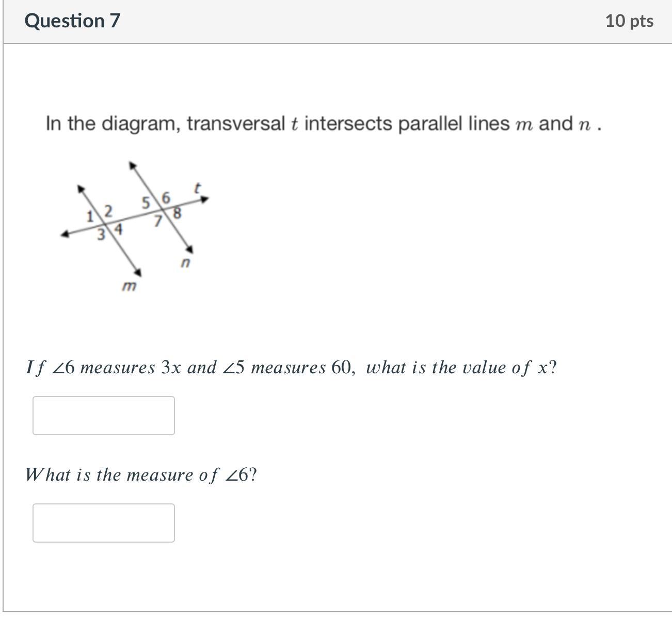Click angle label 7 in the diagram
This screenshot has height=618, width=672.
[x=159, y=221]
